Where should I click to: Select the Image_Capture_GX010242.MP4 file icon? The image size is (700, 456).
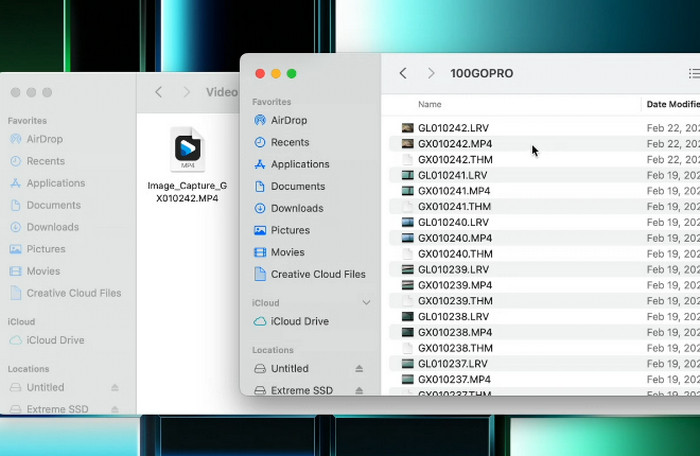coord(188,149)
